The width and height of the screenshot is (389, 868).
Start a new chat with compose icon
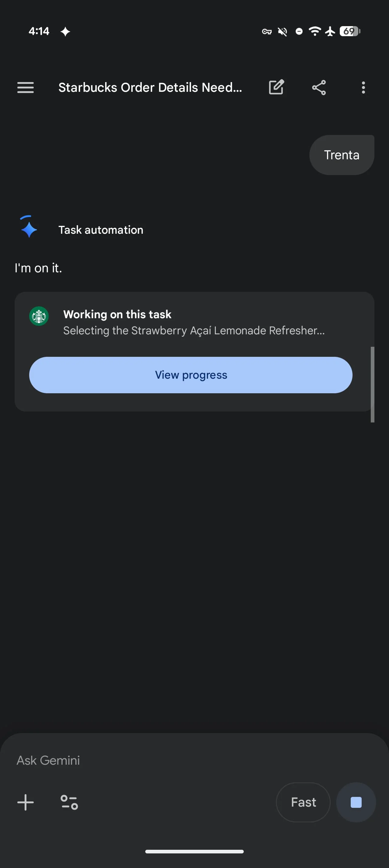pyautogui.click(x=276, y=87)
